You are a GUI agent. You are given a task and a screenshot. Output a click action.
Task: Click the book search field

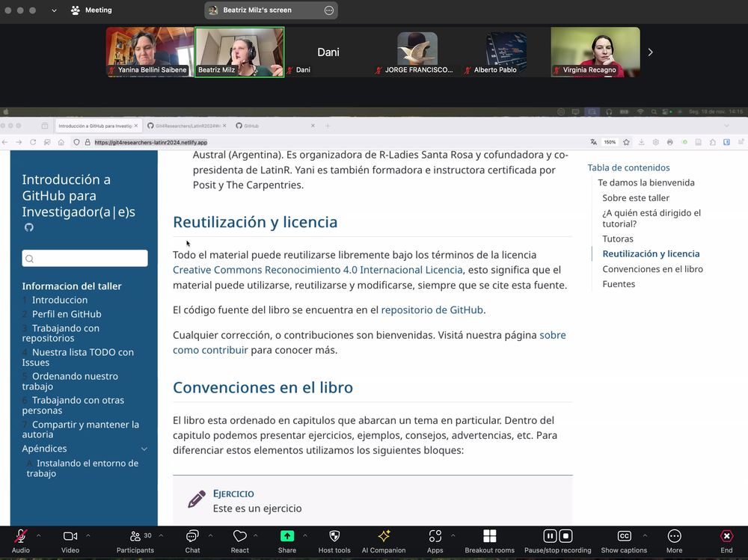(85, 259)
